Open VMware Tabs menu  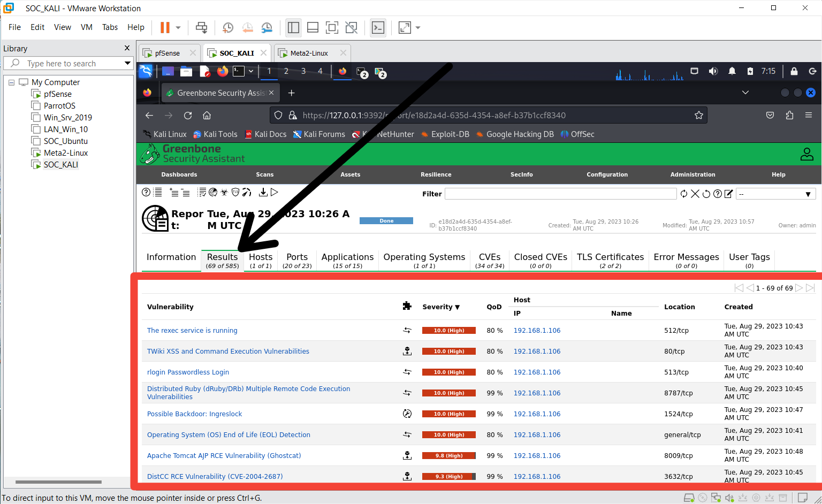[x=110, y=27]
